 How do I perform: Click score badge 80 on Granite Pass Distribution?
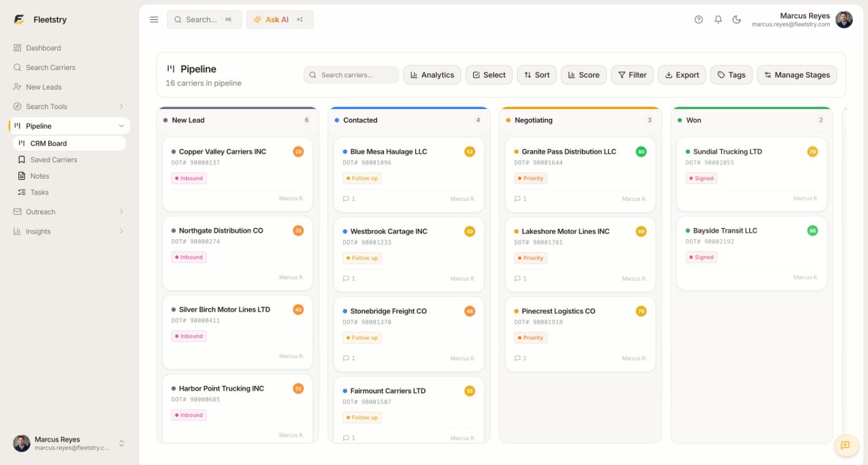coord(641,152)
